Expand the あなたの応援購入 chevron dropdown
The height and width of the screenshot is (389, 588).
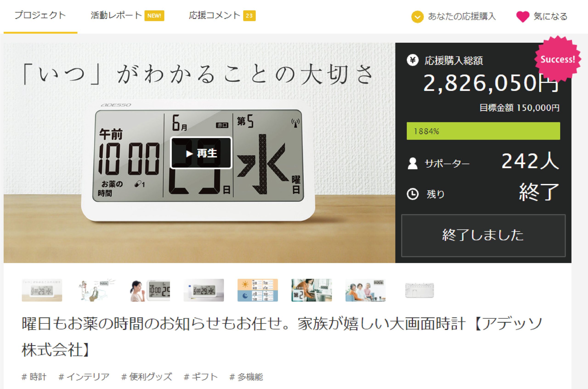tap(417, 17)
